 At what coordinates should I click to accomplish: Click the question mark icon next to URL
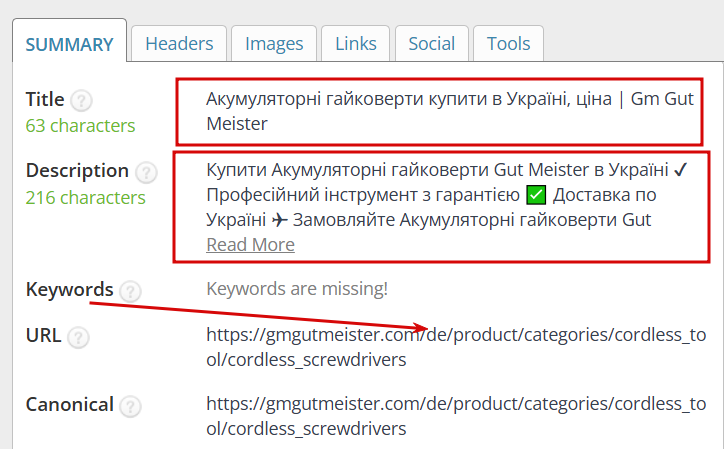point(79,338)
